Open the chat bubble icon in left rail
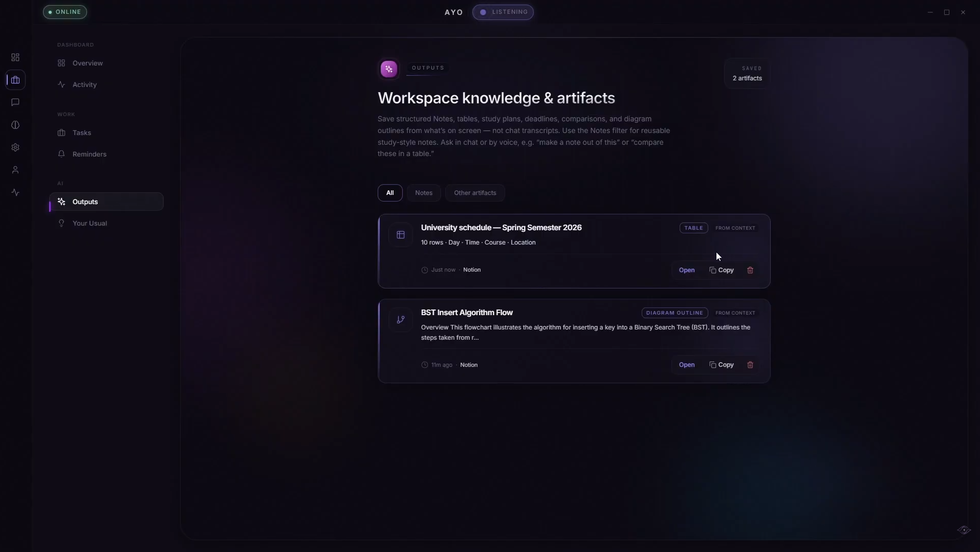This screenshot has height=552, width=980. [15, 102]
